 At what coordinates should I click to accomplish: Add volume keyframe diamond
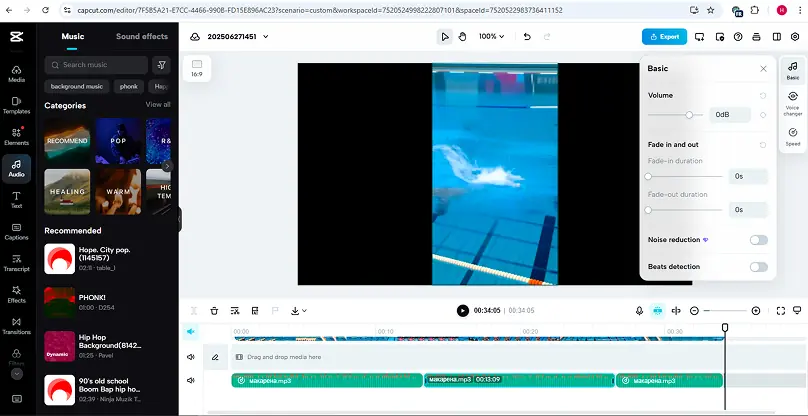pyautogui.click(x=763, y=115)
